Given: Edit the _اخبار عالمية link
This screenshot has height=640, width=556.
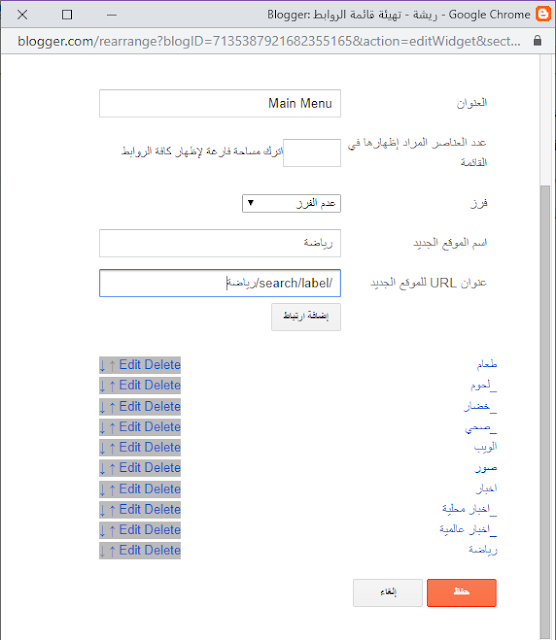Looking at the screenshot, I should tap(130, 529).
